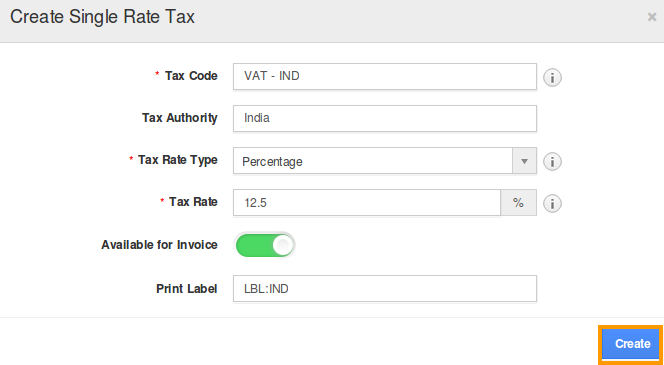The height and width of the screenshot is (365, 664).
Task: Click the Print Label input field
Action: click(385, 289)
